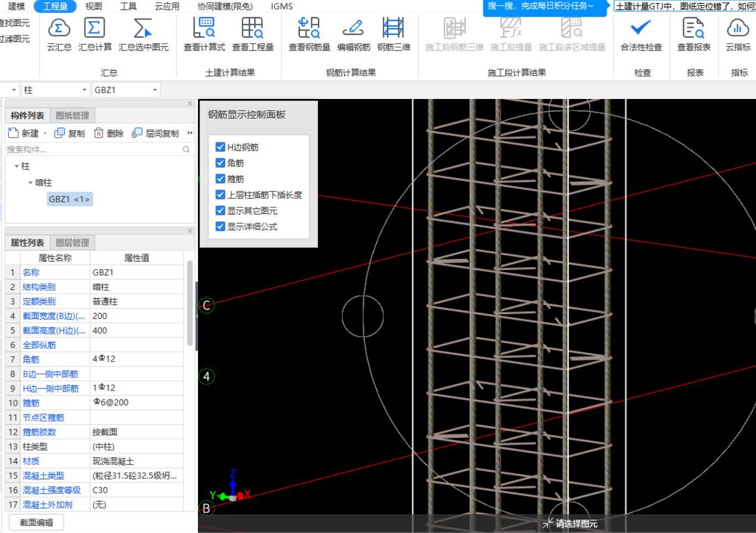The height and width of the screenshot is (533, 756).
Task: Toggle 上层柱插筋下插长度 checkbox
Action: [x=220, y=195]
